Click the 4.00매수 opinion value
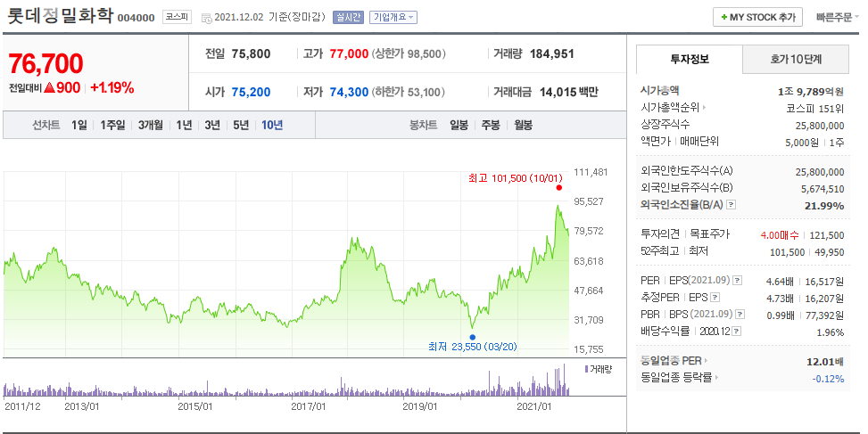 [780, 235]
